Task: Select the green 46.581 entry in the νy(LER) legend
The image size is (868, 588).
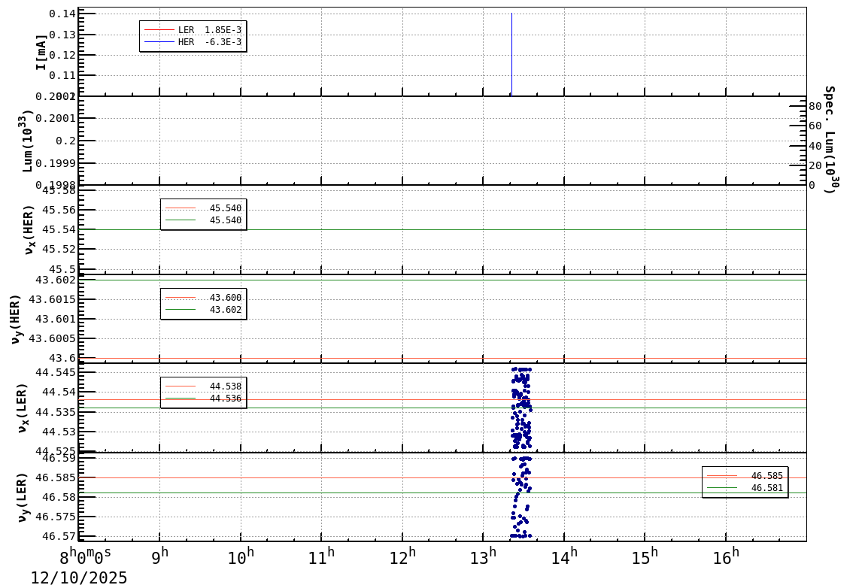Action: (745, 488)
